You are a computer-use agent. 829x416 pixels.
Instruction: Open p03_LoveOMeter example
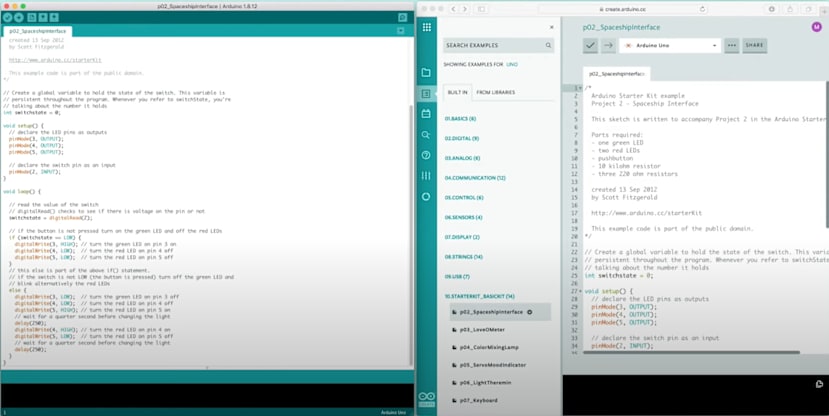[482, 330]
